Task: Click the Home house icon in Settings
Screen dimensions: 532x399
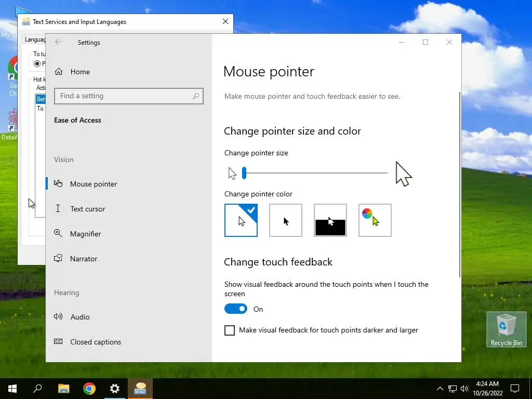Action: (59, 71)
